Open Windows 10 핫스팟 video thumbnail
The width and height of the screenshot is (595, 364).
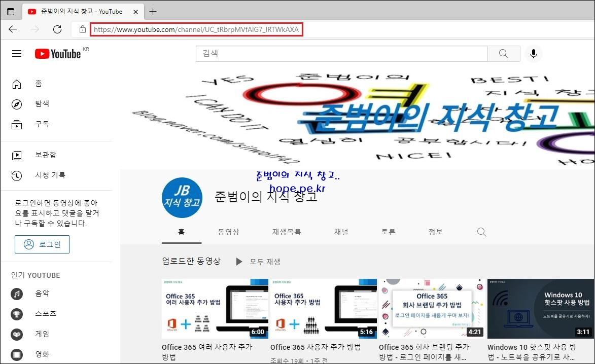pos(540,309)
